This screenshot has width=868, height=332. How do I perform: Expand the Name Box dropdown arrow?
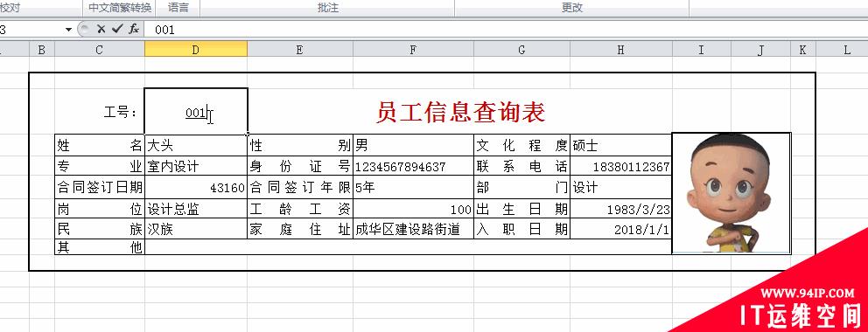coord(68,30)
